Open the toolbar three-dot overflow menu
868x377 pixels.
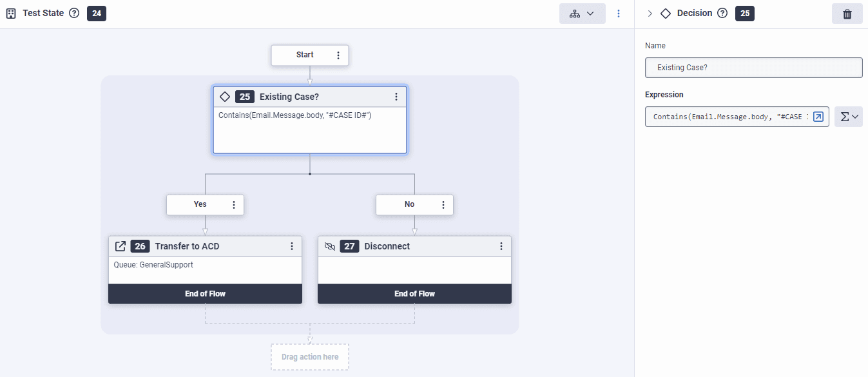pos(618,13)
